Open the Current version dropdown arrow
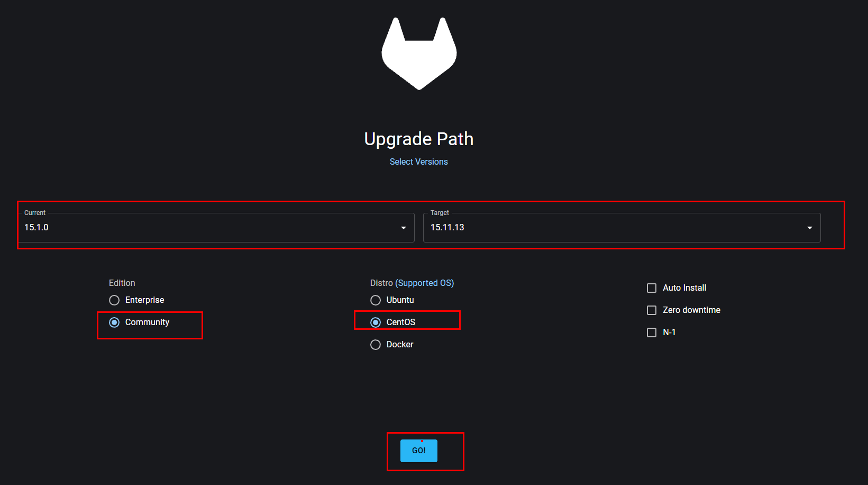The image size is (868, 485). click(x=404, y=228)
